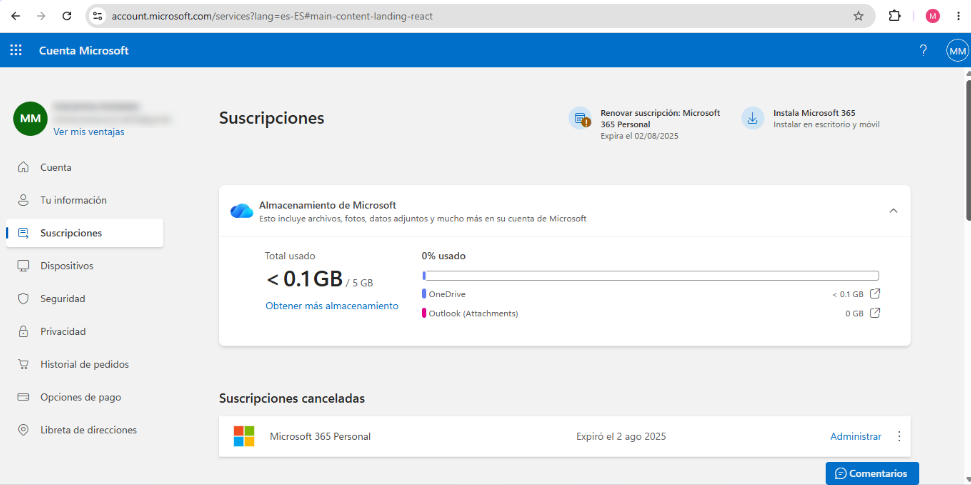This screenshot has height=485, width=971.
Task: Click the '< 0.1 GB' total used value
Action: pos(304,279)
